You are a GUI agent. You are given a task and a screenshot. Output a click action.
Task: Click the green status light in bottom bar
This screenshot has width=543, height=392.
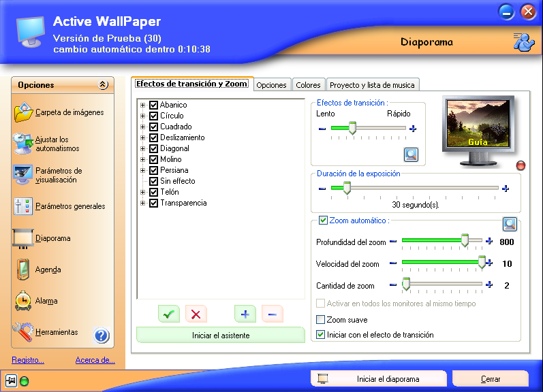tap(25, 381)
